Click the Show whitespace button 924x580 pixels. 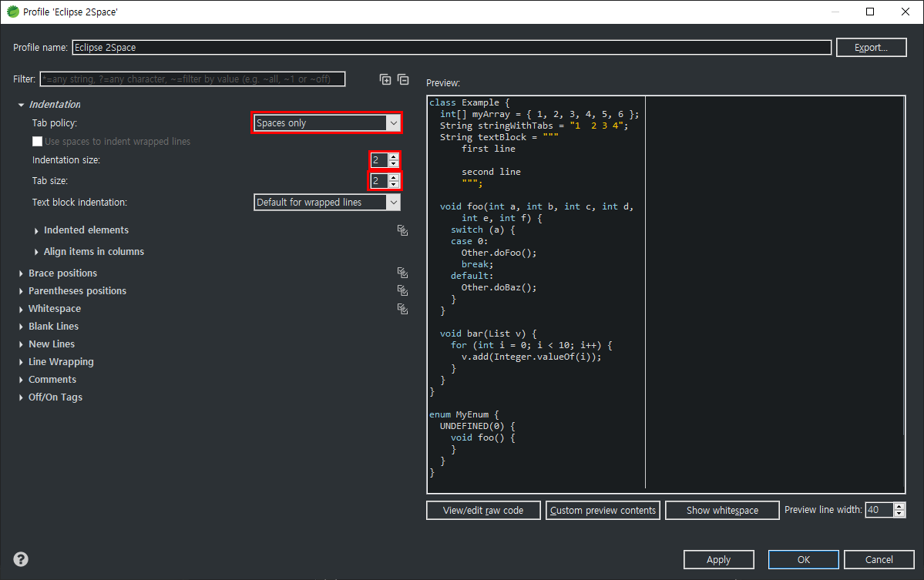tap(722, 511)
